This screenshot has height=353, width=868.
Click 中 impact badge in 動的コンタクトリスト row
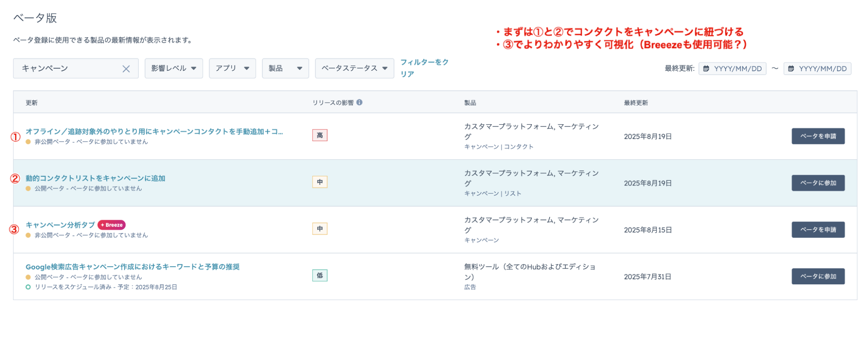click(320, 182)
